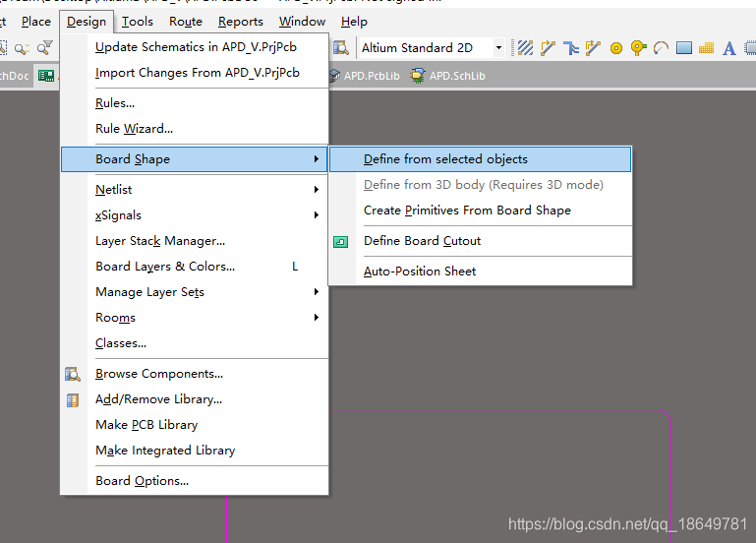Screen dimensions: 756x543
Task: Choose Define from selected objects
Action: click(445, 159)
